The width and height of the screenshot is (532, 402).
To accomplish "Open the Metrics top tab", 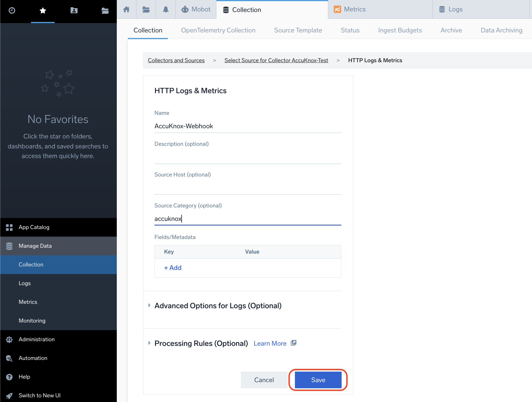I will tap(380, 9).
